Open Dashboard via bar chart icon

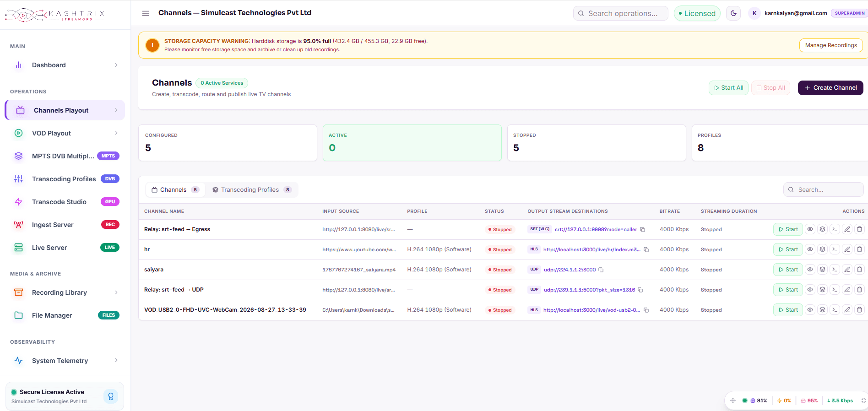(19, 65)
